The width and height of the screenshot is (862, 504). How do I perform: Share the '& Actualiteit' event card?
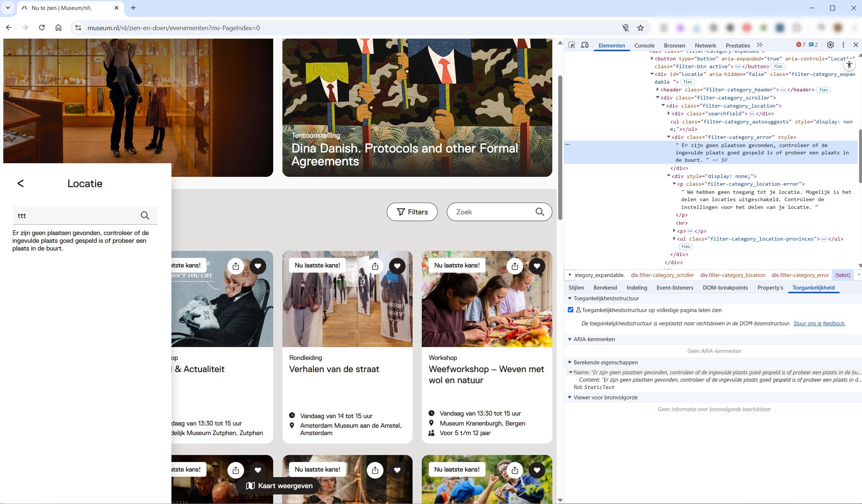[236, 266]
